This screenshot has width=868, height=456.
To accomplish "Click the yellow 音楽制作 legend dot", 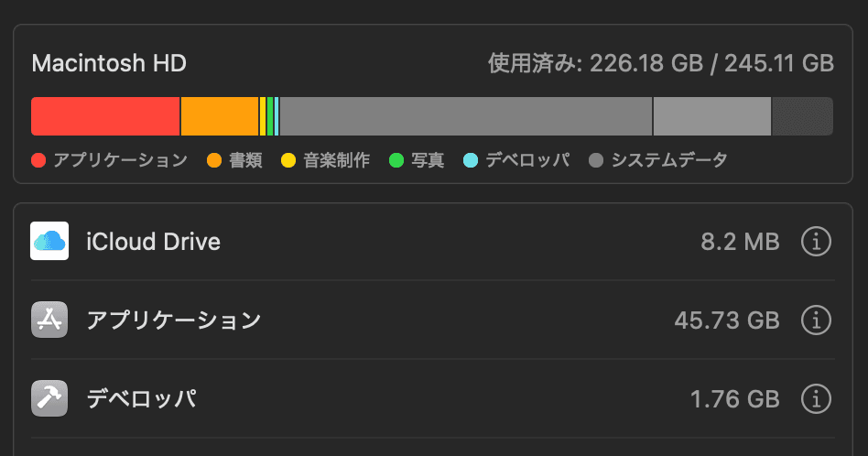I will 288,161.
